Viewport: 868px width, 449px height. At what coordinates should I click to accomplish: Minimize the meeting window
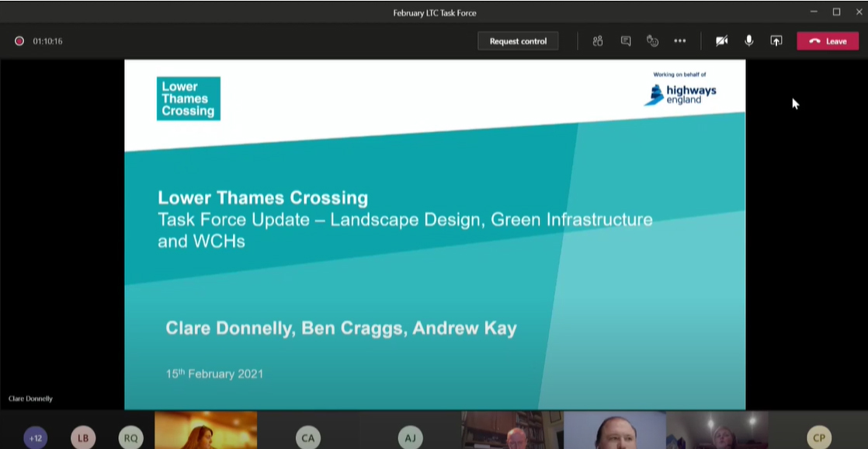[814, 12]
